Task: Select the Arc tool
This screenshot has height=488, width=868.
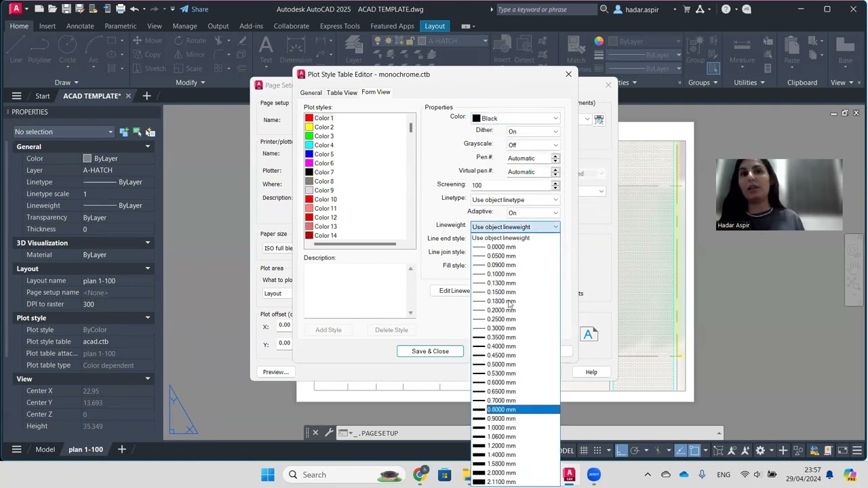Action: click(x=94, y=50)
